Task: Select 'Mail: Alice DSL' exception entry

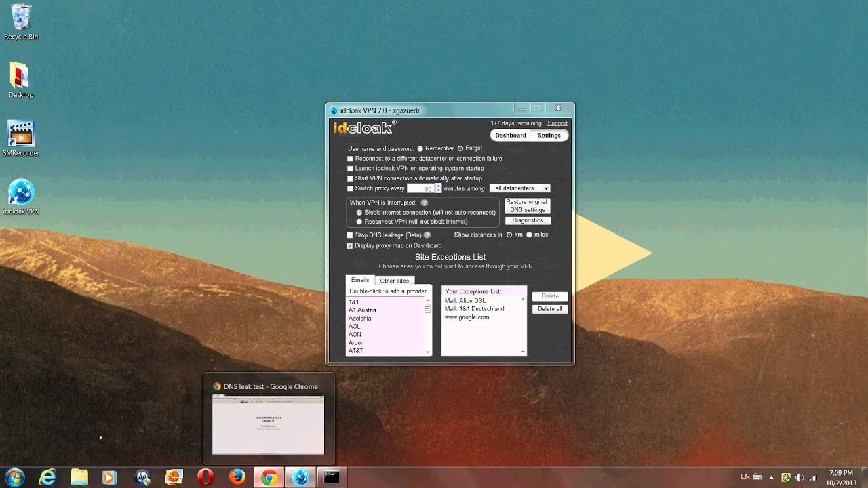Action: [465, 301]
